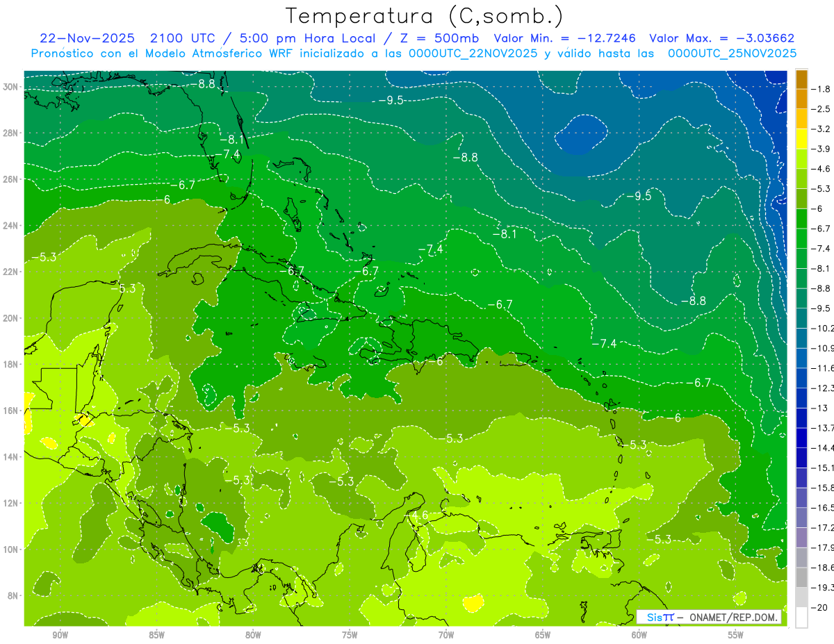Screen dimensions: 834x644
Task: Click the bright yellow legend swatch above -3.9
Action: pyautogui.click(x=801, y=139)
